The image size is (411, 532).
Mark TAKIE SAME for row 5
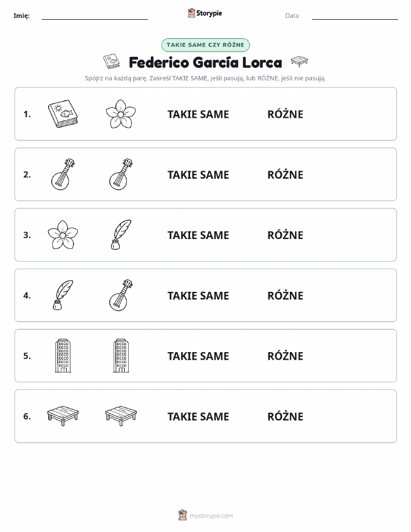(198, 356)
